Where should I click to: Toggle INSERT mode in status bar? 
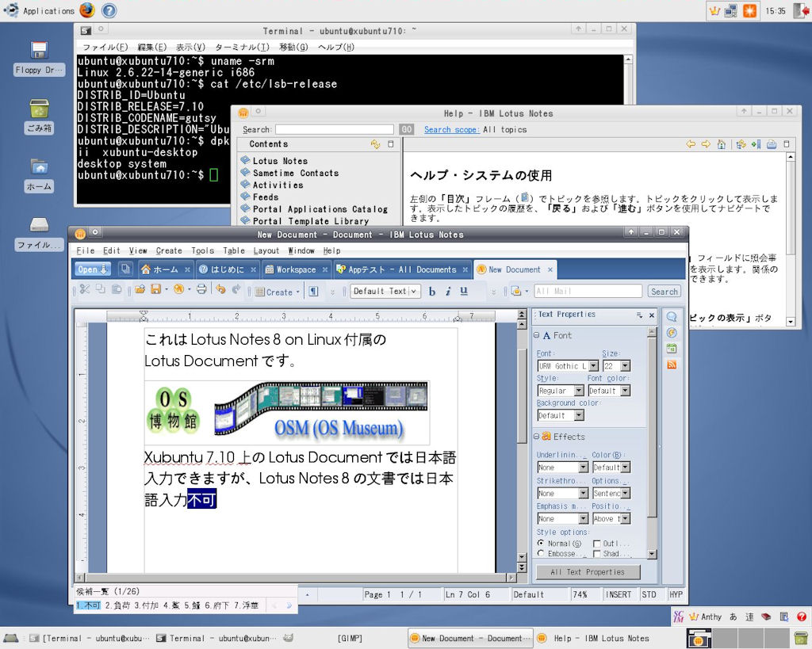pos(619,594)
